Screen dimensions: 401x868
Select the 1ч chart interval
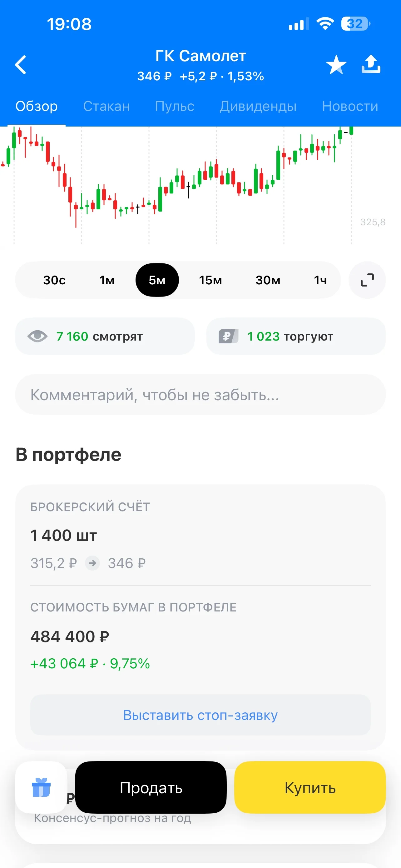pos(320,280)
